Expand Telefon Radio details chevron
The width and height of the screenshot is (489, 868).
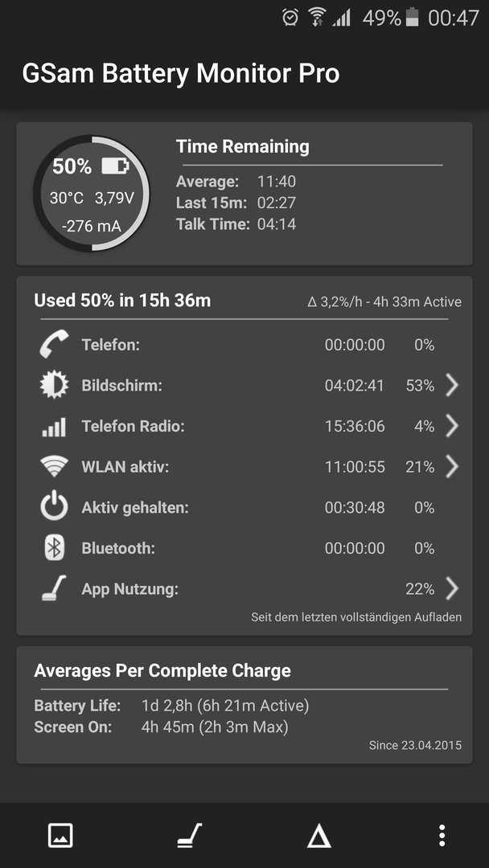pos(452,426)
